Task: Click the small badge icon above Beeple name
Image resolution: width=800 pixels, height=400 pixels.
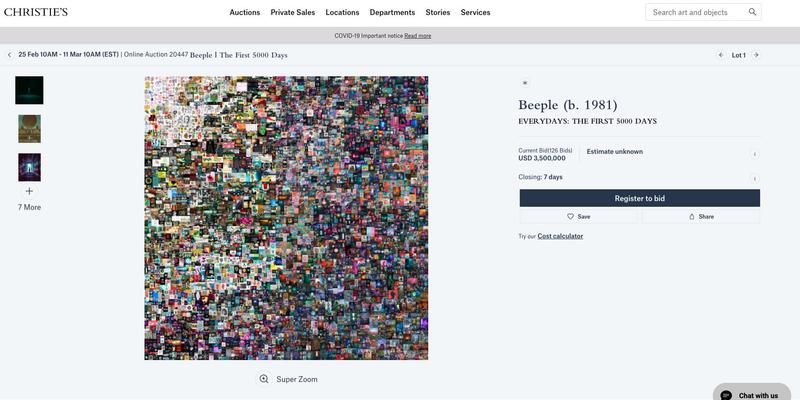Action: coord(524,83)
